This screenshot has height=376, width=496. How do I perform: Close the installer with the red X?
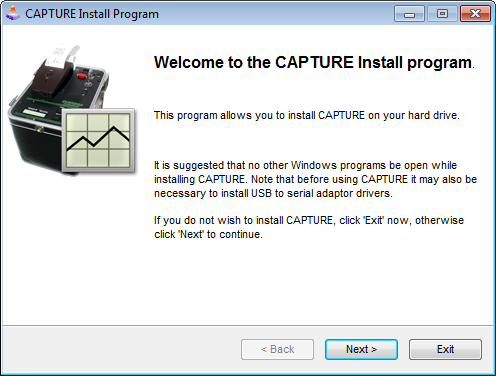475,14
